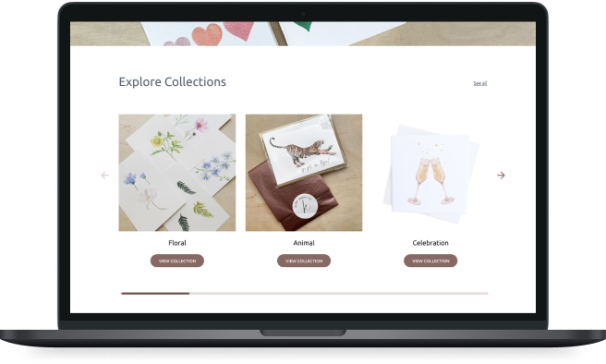This screenshot has width=606, height=364.
Task: View the Celebration collection button
Action: click(430, 261)
